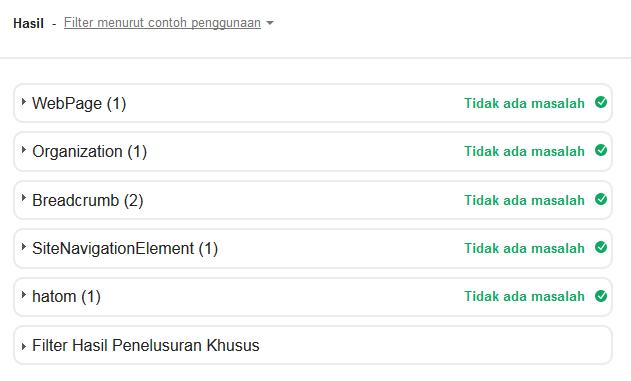Screen dimensions: 631x381
Task: Click the green checkmark beside SiteNavigationElement
Action: click(601, 247)
